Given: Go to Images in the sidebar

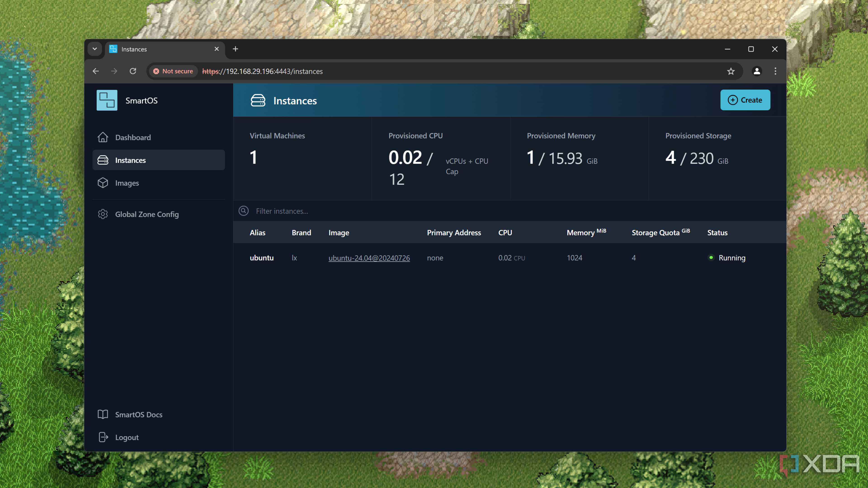Looking at the screenshot, I should point(158,183).
